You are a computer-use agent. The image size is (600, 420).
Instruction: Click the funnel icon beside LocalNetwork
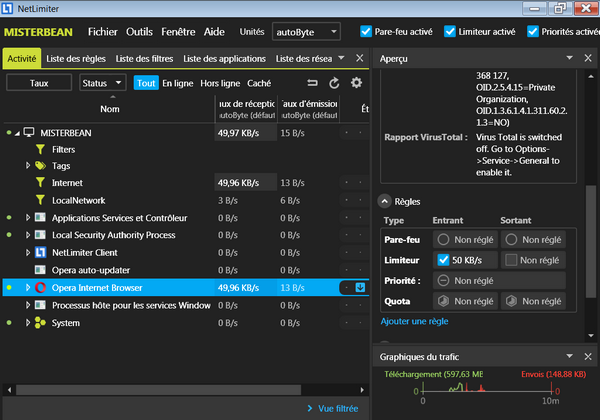40,200
